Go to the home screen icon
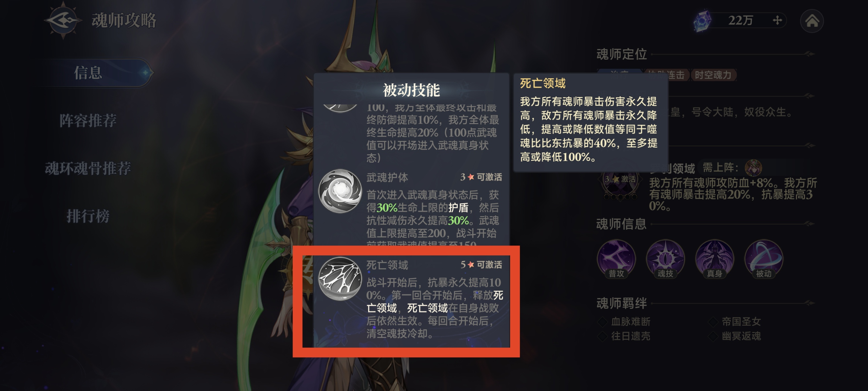The image size is (868, 391). 812,21
